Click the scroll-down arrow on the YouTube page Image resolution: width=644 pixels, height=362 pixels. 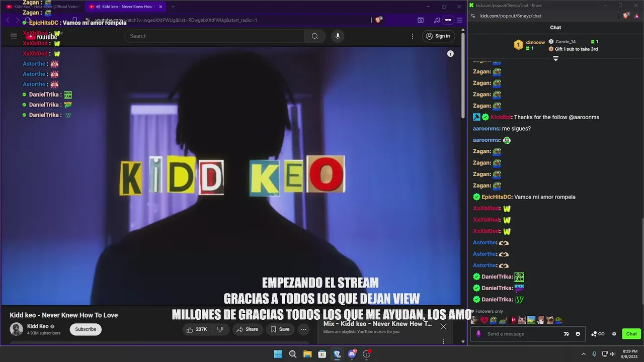pyautogui.click(x=463, y=341)
